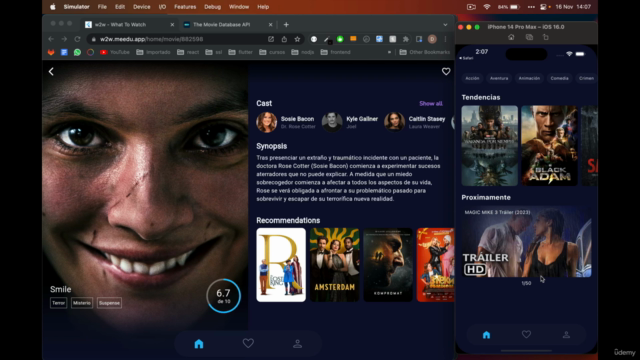
Task: Tap the profile icon in iPhone simulator
Action: [566, 335]
